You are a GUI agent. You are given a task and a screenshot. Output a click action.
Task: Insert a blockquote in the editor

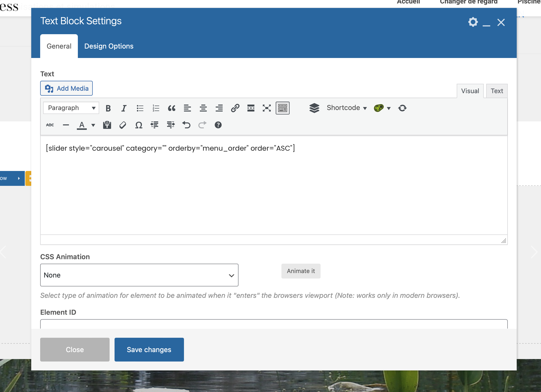[x=171, y=108]
